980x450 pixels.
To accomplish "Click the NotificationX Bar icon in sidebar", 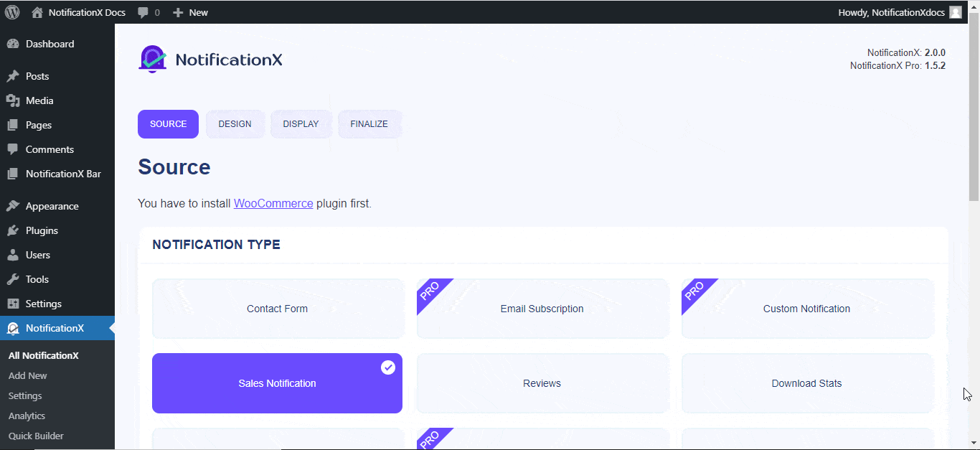I will 13,174.
